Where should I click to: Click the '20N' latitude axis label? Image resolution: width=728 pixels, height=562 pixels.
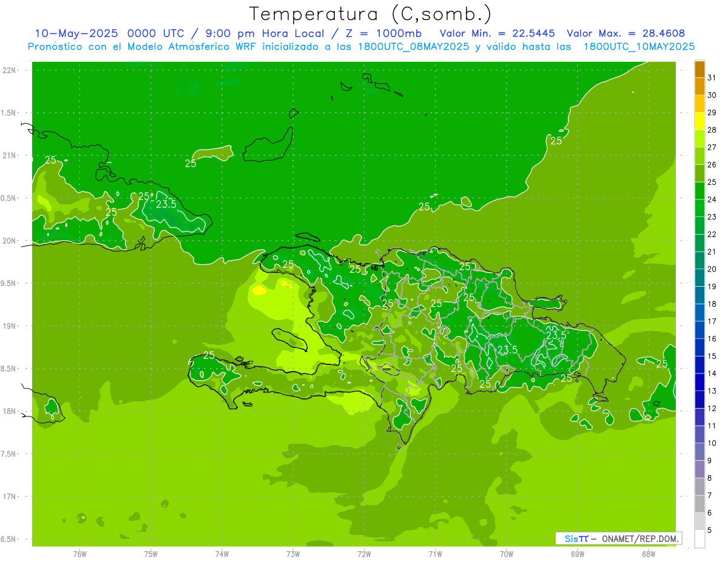click(9, 241)
